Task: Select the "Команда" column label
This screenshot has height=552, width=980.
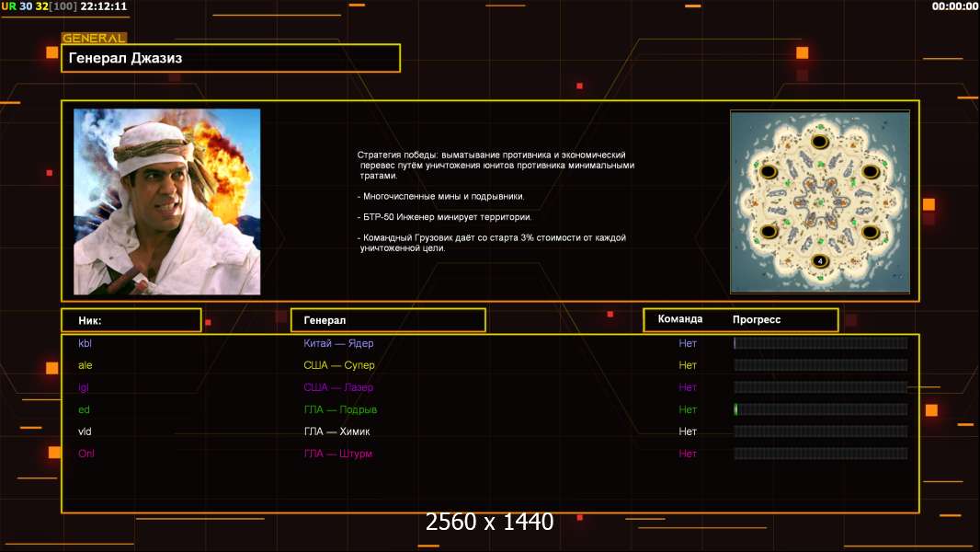Action: [x=680, y=319]
